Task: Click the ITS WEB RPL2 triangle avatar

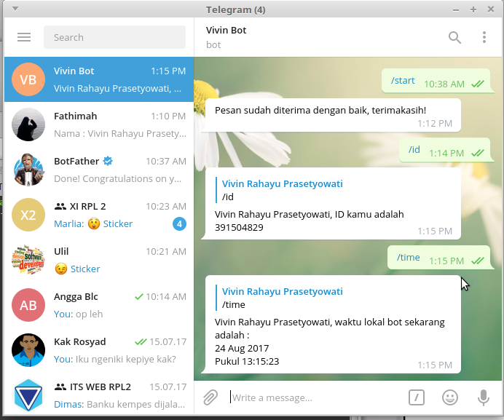Action: pos(28,395)
